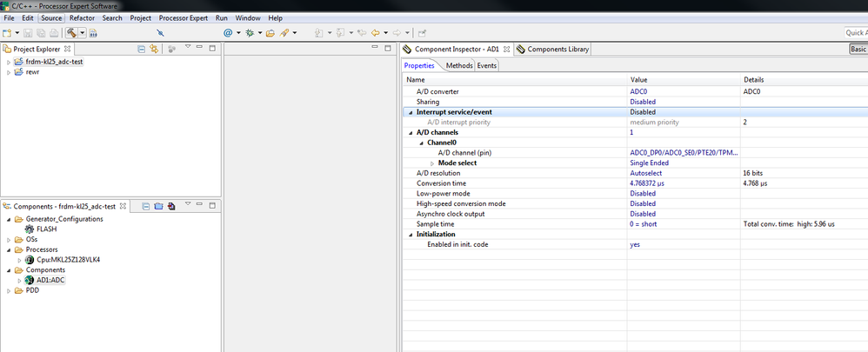Expand the Mode select property
868x352 pixels.
[x=432, y=163]
